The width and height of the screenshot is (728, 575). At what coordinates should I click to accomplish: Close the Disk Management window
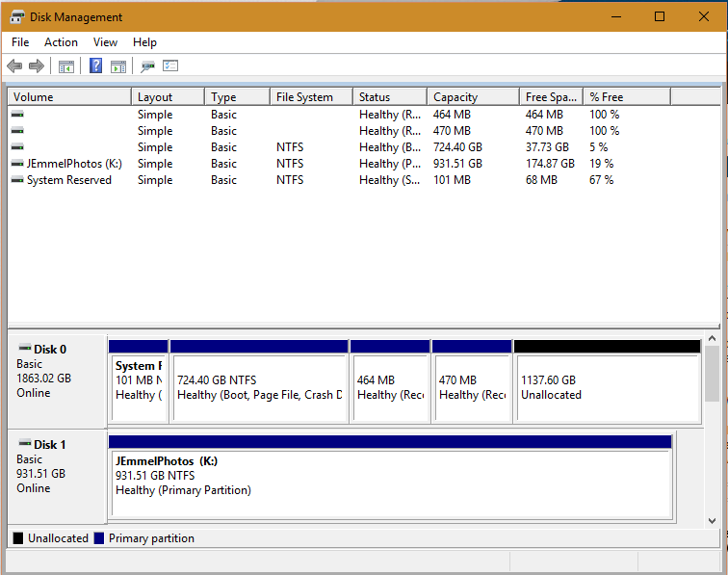coord(703,17)
